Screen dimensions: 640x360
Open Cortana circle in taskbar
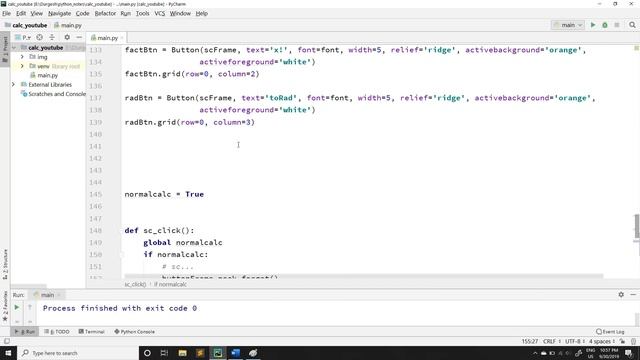pyautogui.click(x=147, y=353)
